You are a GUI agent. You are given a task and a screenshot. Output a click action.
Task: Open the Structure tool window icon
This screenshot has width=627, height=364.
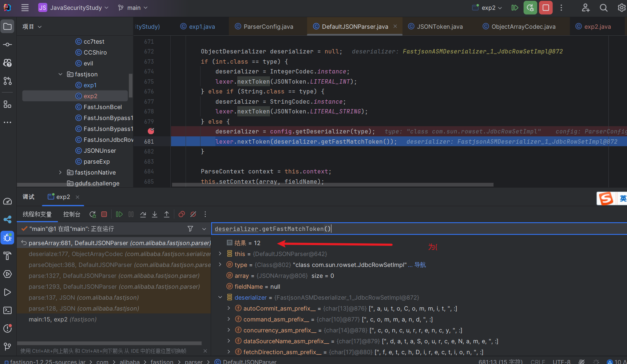point(7,104)
